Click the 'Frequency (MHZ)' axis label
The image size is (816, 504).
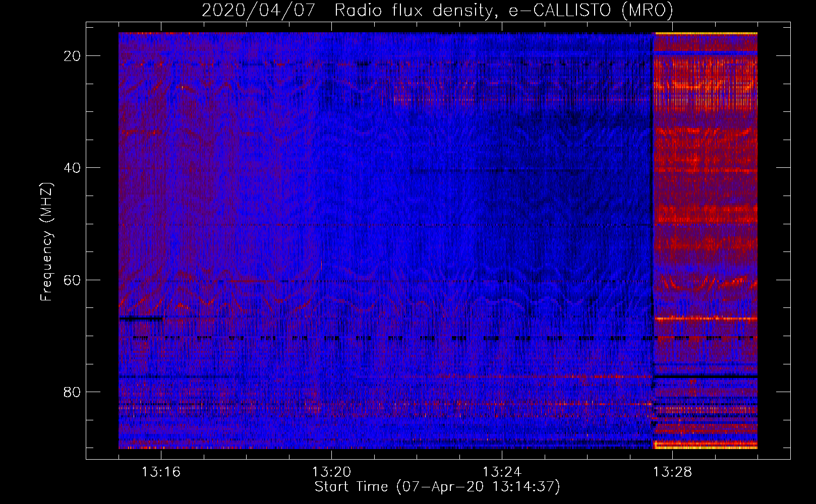point(46,242)
